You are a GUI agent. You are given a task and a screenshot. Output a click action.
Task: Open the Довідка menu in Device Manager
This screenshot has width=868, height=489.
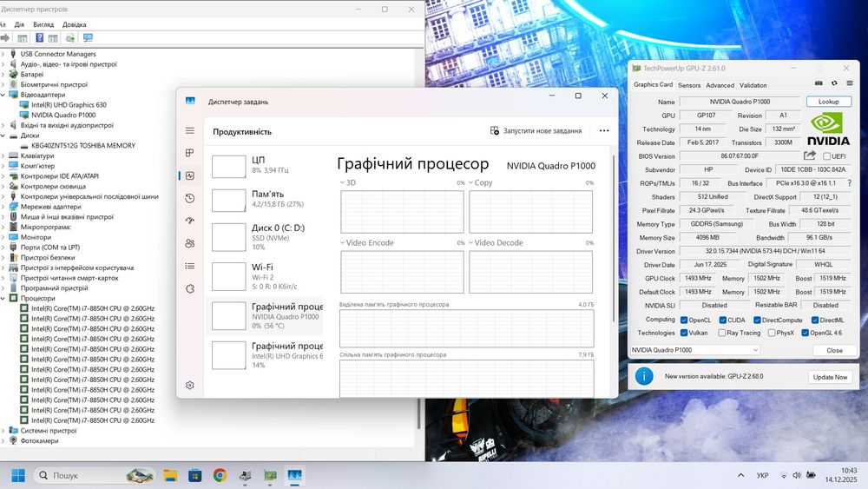click(x=74, y=24)
